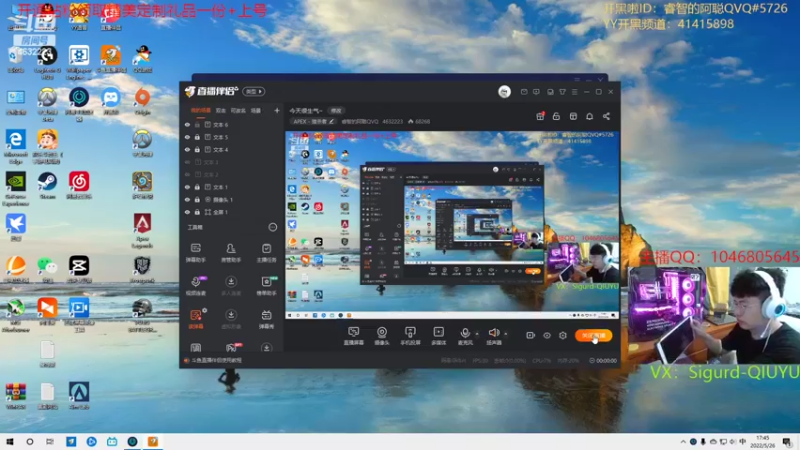This screenshot has width=800, height=450.
Task: Toggle visibility eye of 文本 6 layer
Action: pos(187,124)
